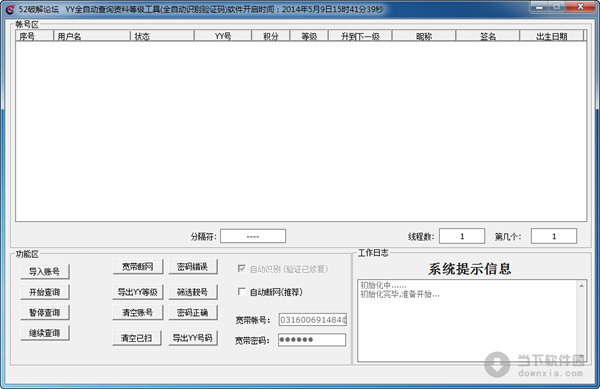Click the YY号 column header
Image resolution: width=600 pixels, height=389 pixels.
[223, 36]
